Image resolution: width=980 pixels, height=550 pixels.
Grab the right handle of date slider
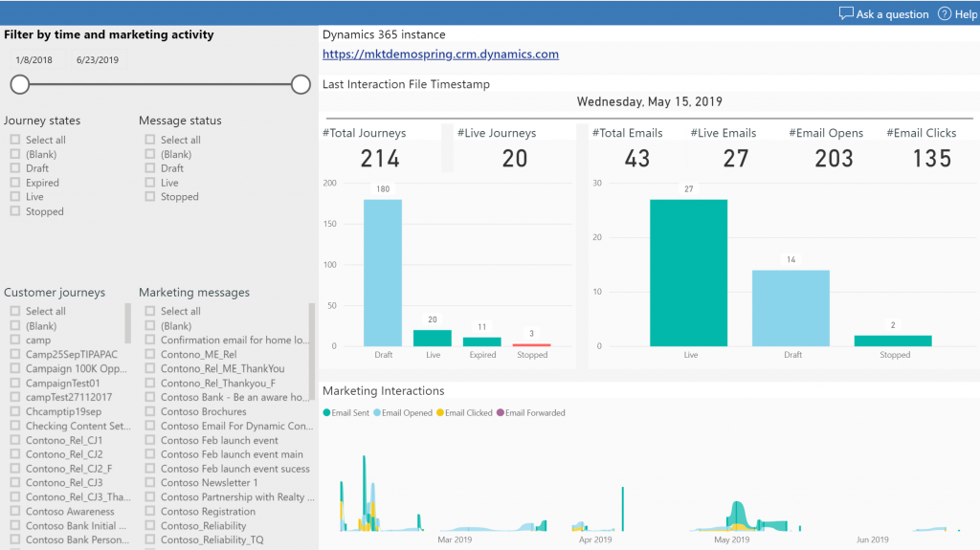tap(301, 84)
